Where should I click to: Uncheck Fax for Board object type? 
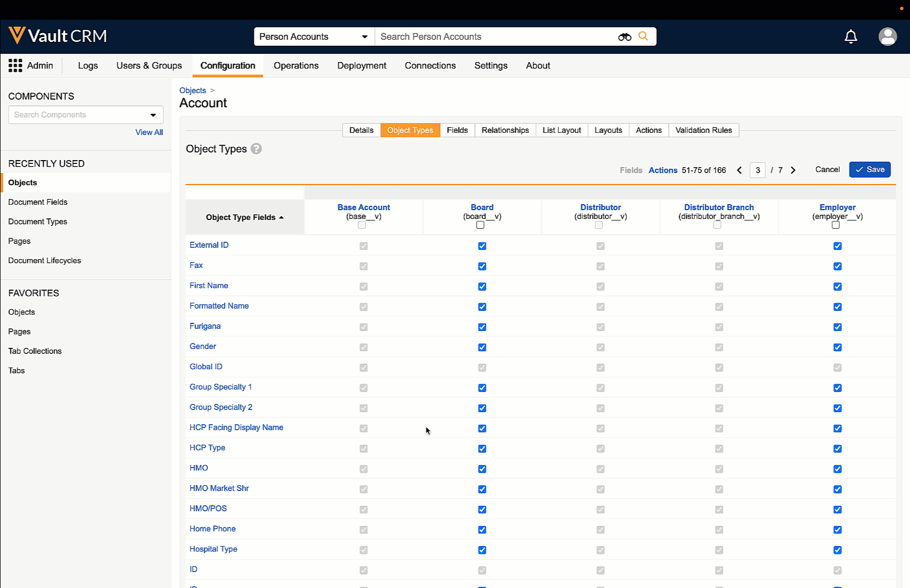click(482, 266)
